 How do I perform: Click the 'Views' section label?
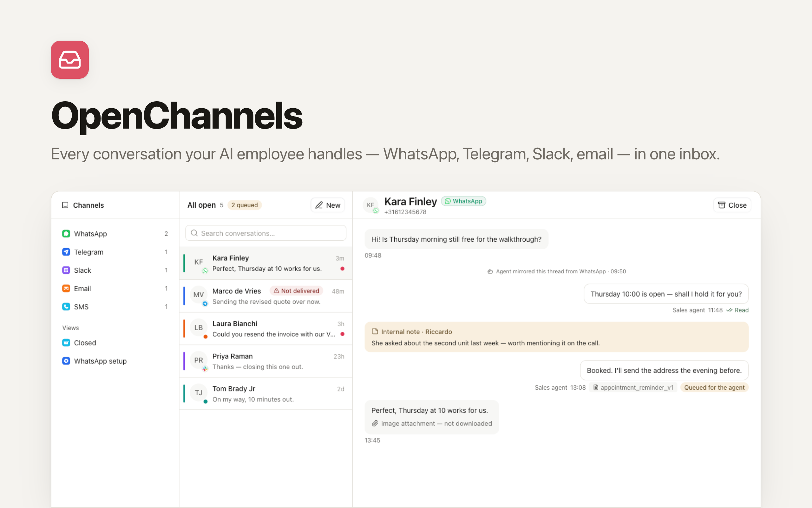click(70, 328)
